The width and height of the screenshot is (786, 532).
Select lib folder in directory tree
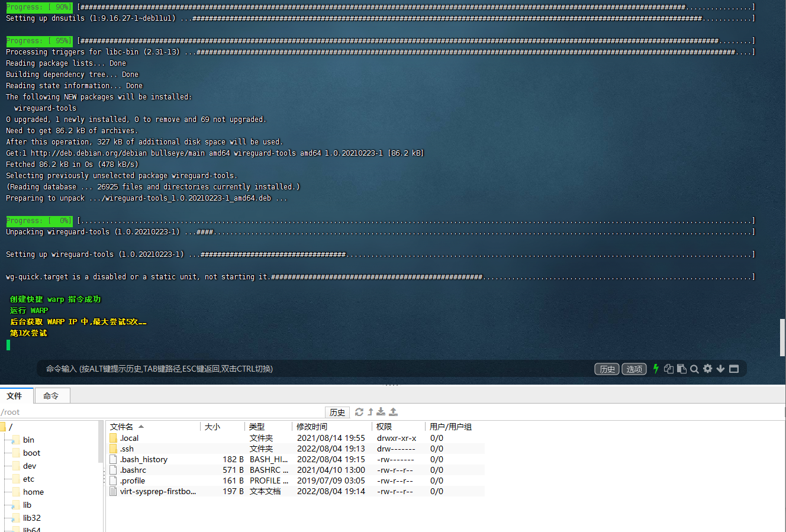[x=27, y=505]
